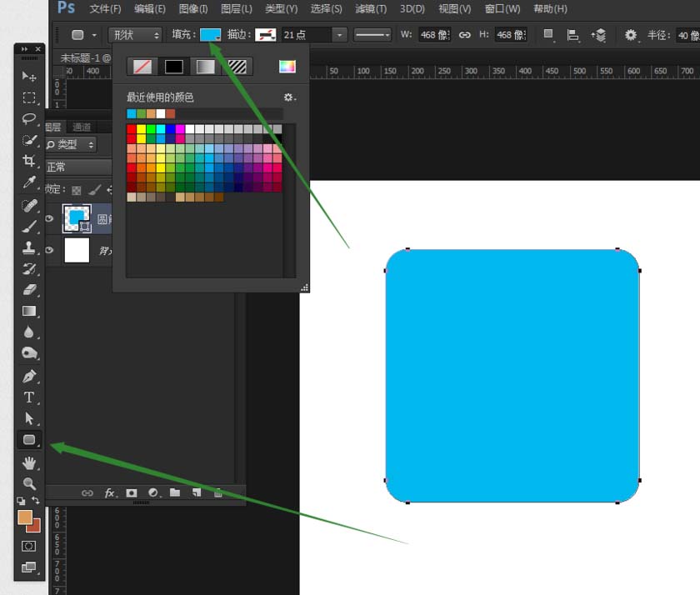Select the Crop tool
The width and height of the screenshot is (700, 595).
coord(29,161)
